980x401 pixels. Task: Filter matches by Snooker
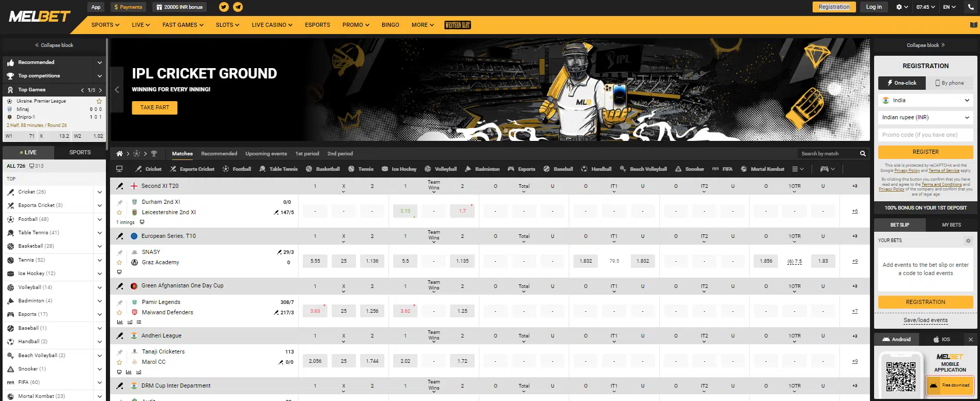point(689,169)
